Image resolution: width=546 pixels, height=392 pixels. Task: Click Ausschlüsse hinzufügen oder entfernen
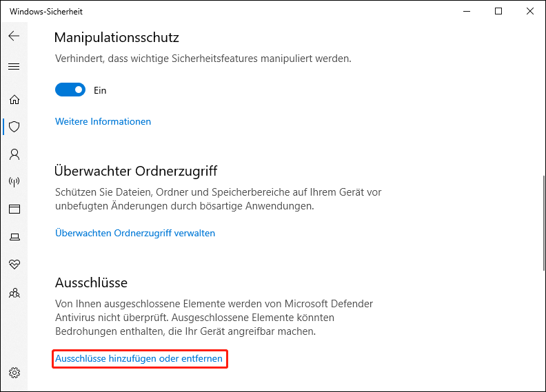(139, 359)
